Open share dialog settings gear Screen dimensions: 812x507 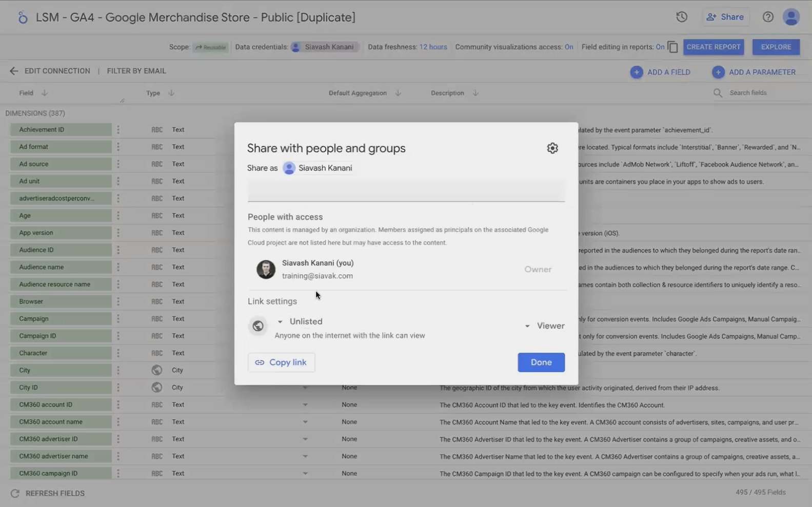(x=552, y=148)
